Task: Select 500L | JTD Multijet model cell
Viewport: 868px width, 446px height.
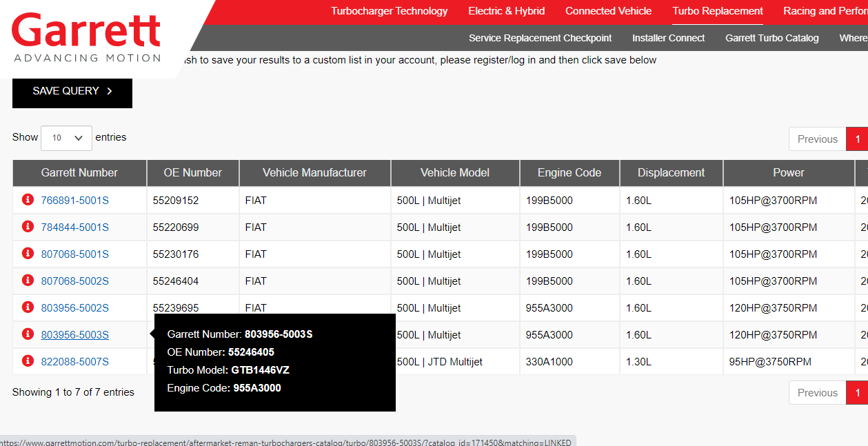Action: coord(455,362)
